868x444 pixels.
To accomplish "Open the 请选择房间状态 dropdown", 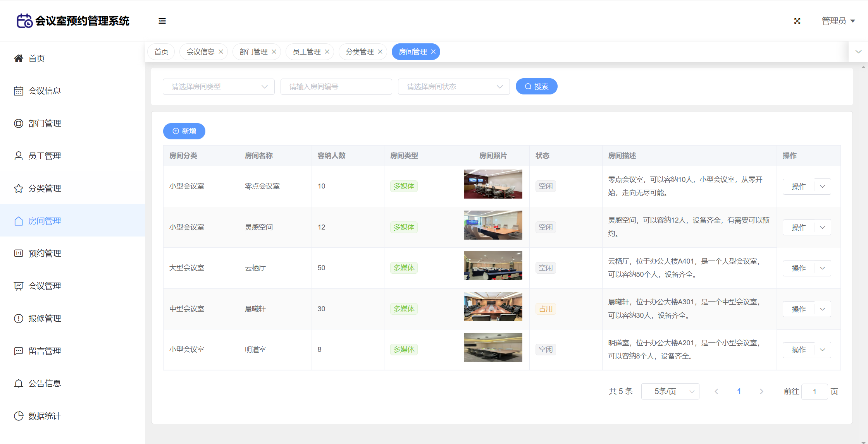I will pos(453,87).
